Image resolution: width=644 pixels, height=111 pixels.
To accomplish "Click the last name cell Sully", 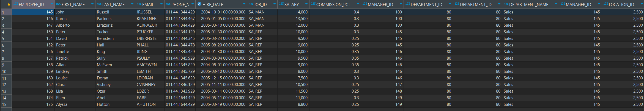I will pyautogui.click(x=115, y=58).
